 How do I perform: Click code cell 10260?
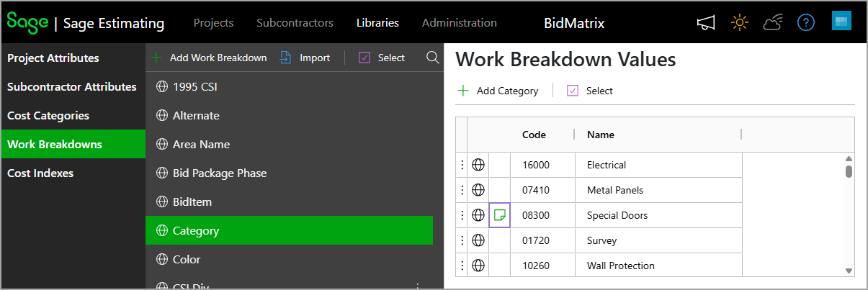pos(543,266)
